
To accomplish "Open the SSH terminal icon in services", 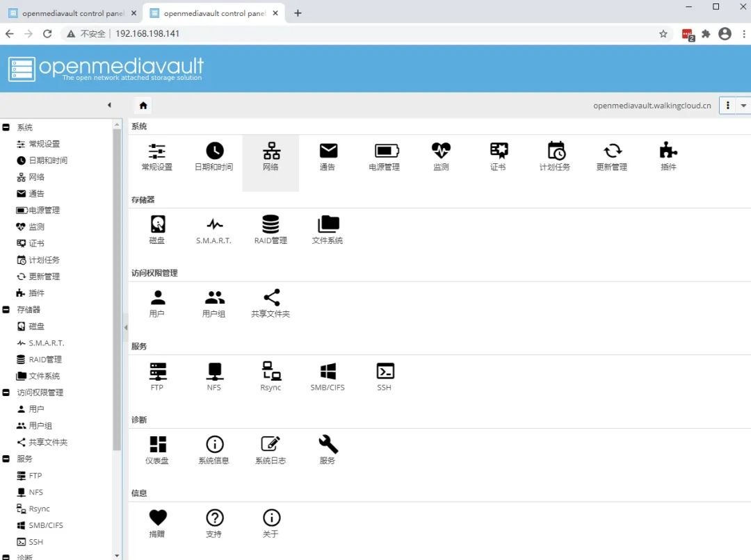I will click(385, 376).
